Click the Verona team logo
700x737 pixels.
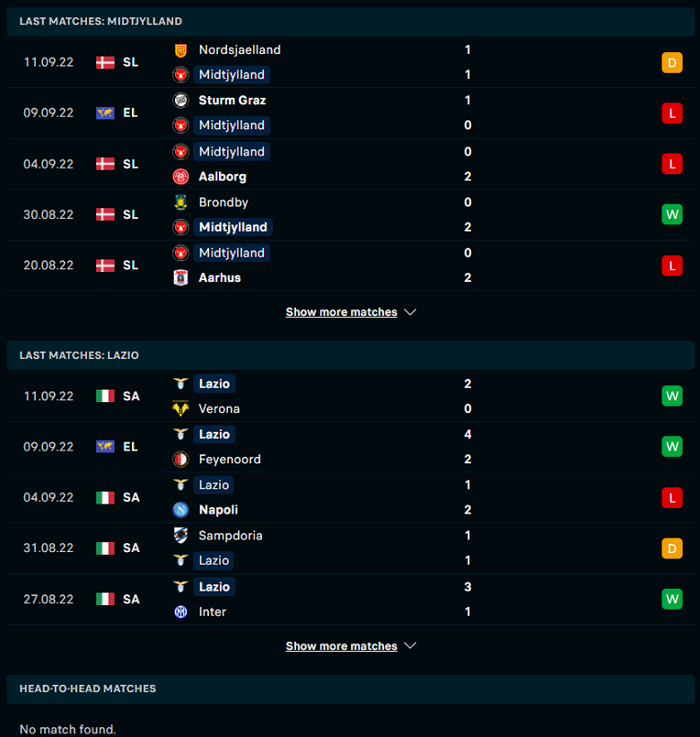click(181, 408)
